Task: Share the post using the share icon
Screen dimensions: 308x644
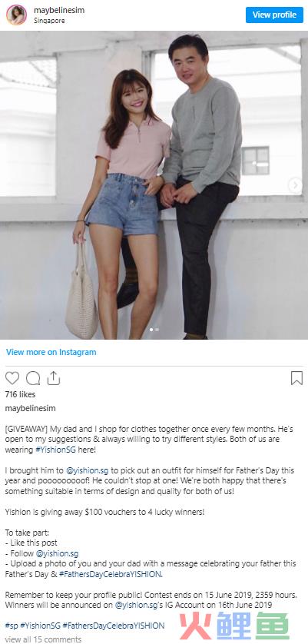Action: point(54,378)
